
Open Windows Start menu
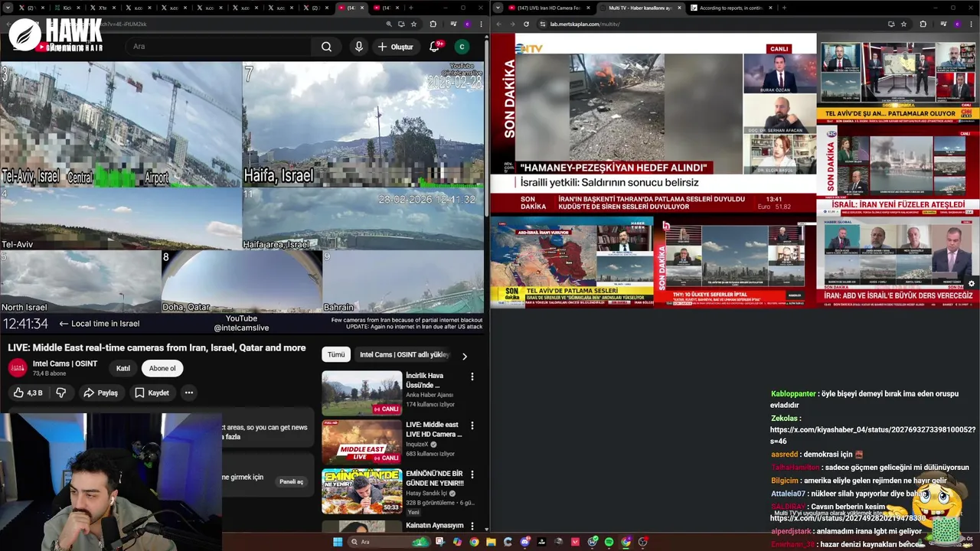coord(338,542)
